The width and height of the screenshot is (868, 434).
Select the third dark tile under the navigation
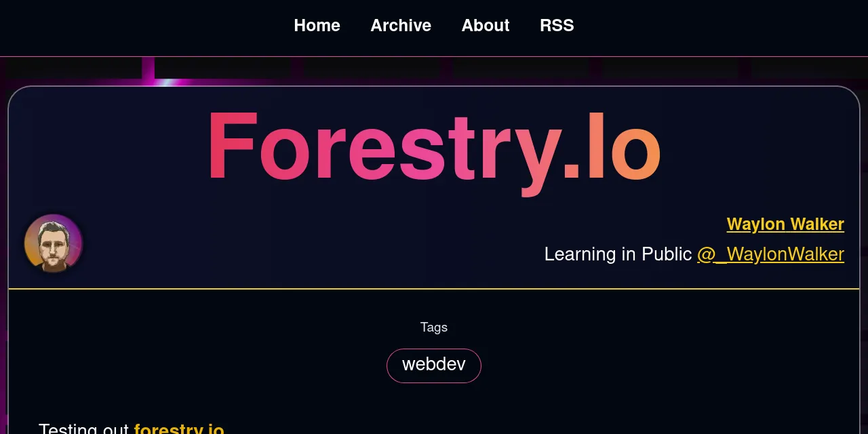[372, 68]
